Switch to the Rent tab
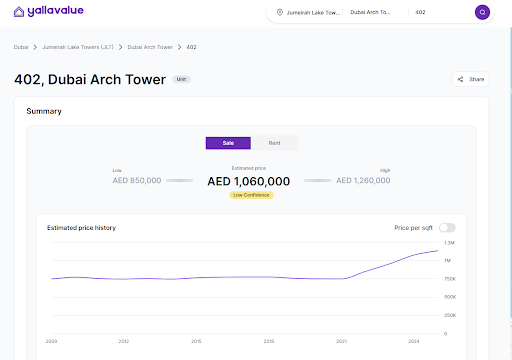Image resolution: width=512 pixels, height=360 pixels. coord(274,143)
